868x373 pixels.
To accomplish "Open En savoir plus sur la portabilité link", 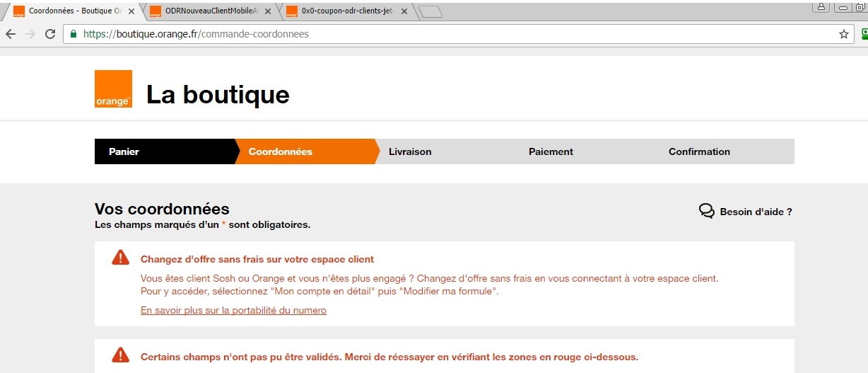I will pyautogui.click(x=233, y=310).
